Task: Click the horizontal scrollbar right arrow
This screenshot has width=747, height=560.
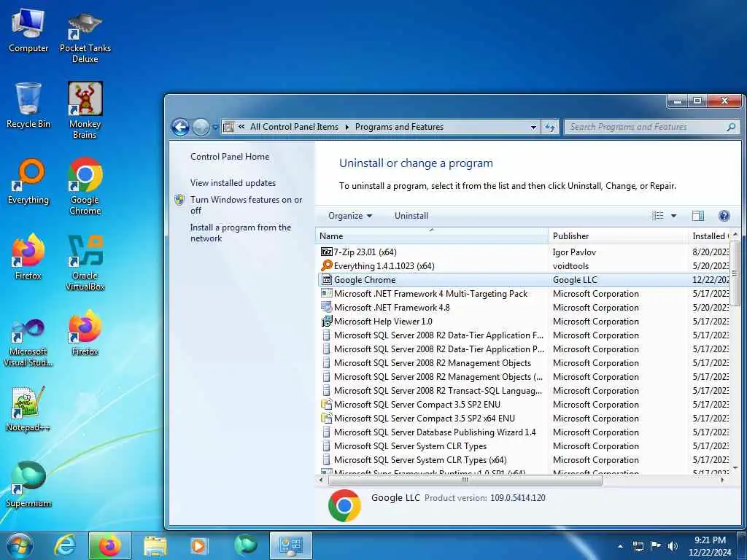Action: pos(722,480)
